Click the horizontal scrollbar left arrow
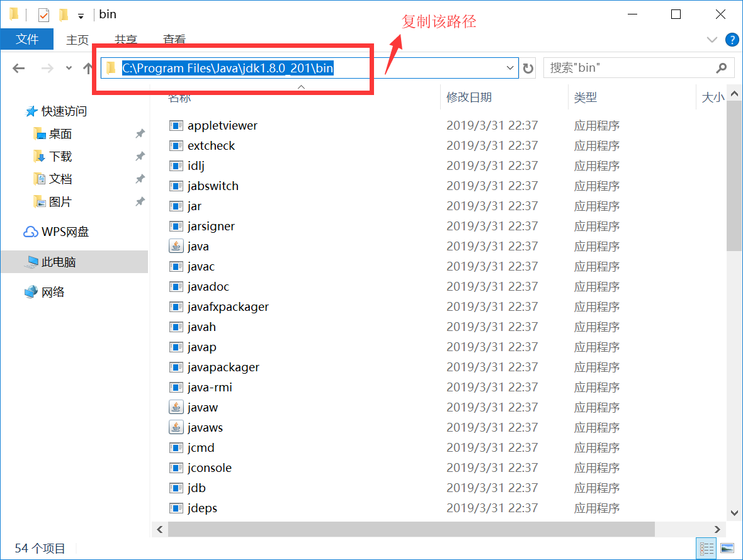743x560 pixels. click(160, 529)
